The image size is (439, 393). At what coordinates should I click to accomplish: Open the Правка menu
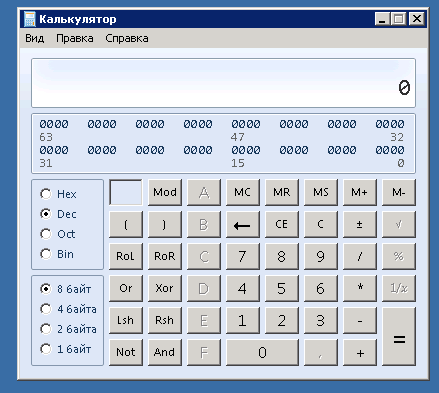[x=75, y=38]
